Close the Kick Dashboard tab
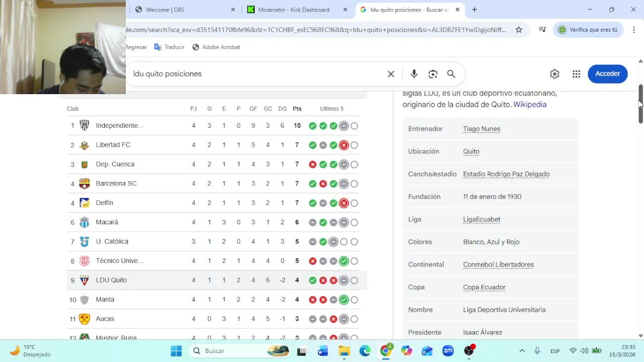 (345, 10)
